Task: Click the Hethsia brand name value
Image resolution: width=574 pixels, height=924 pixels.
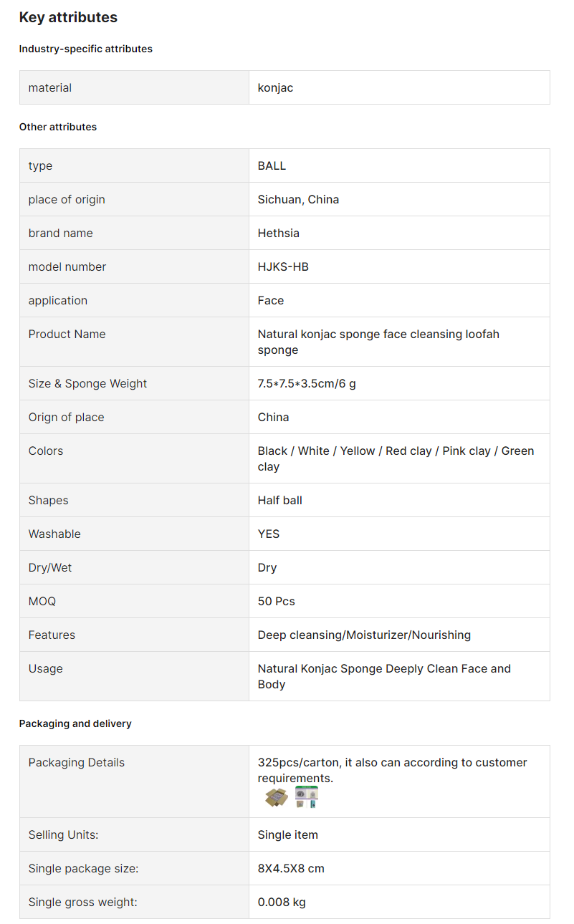Action: (279, 233)
